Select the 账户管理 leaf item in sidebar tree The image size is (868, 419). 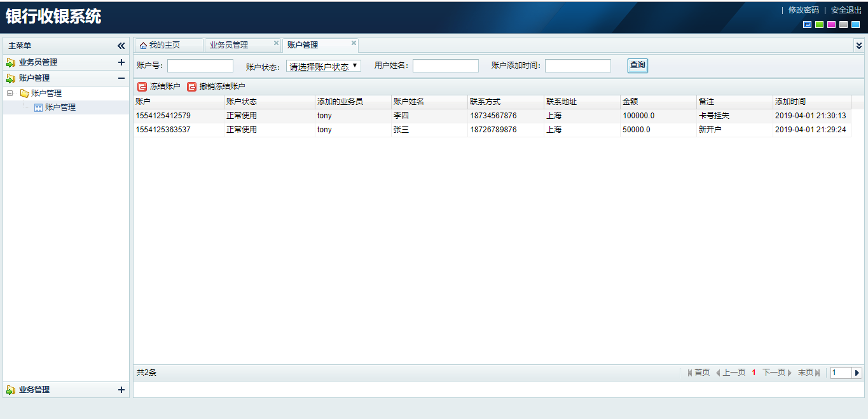pos(60,107)
